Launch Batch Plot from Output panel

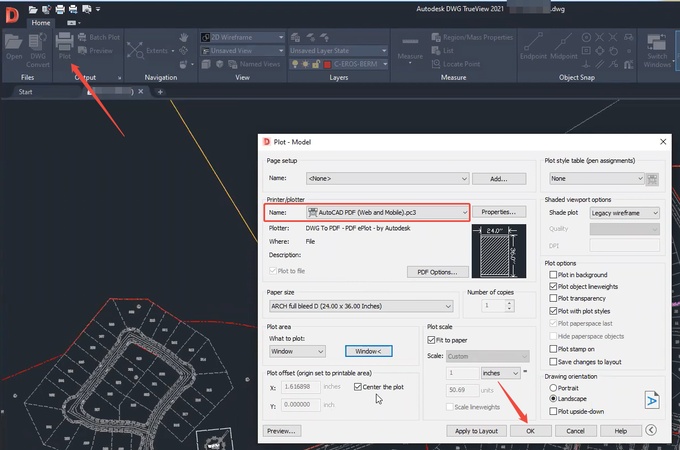(99, 37)
